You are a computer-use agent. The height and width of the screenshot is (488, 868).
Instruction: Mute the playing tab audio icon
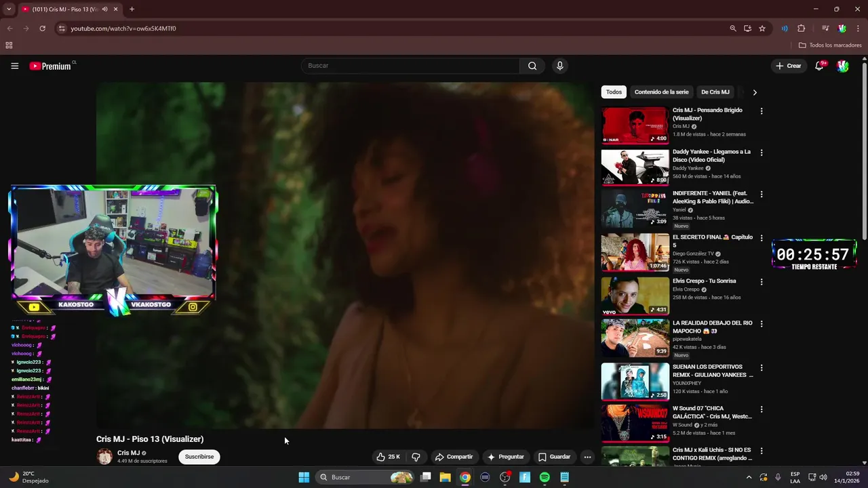pos(104,9)
